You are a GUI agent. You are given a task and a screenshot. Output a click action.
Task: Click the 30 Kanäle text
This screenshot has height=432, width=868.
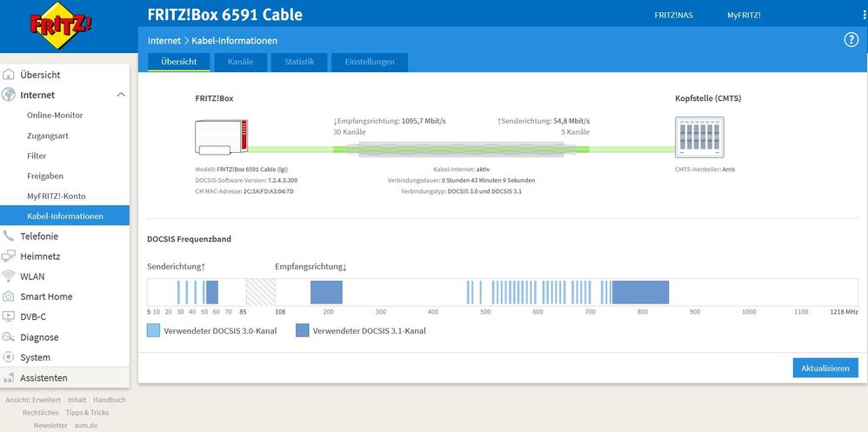pos(350,132)
